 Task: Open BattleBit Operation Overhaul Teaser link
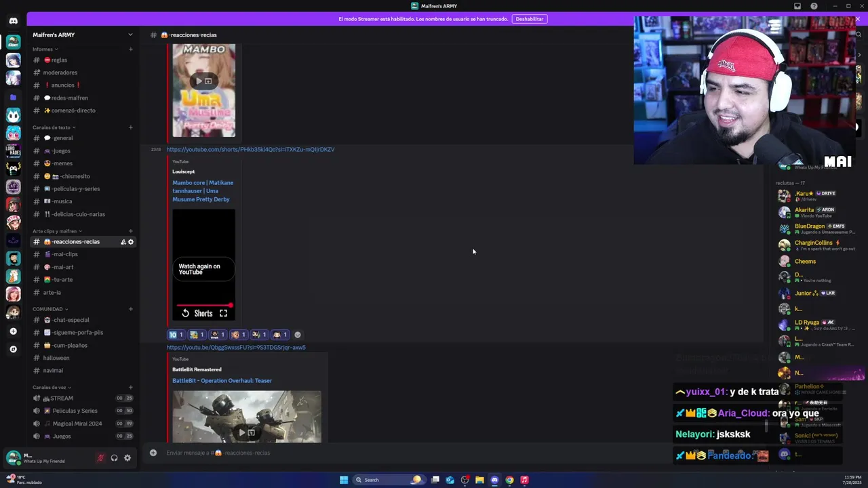[x=222, y=381]
